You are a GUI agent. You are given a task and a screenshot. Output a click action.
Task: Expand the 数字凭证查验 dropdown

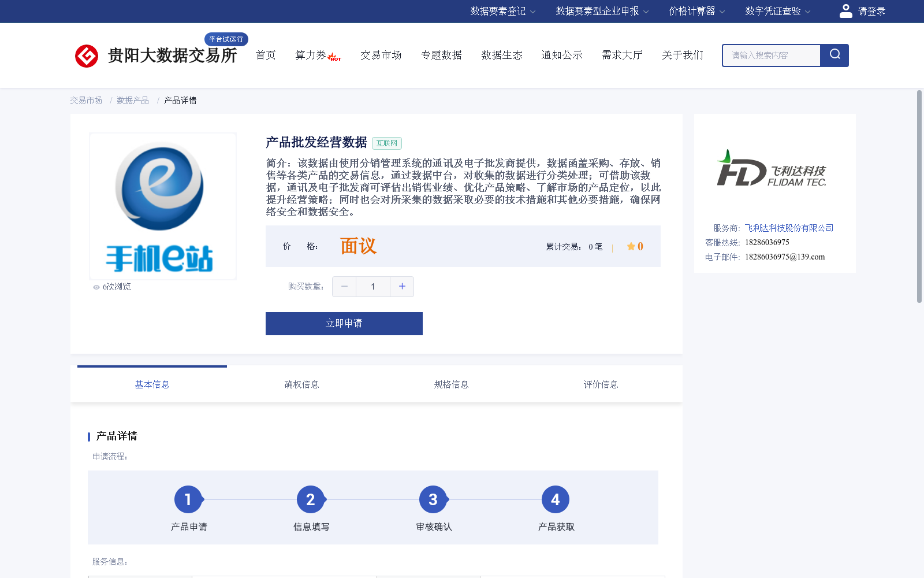[x=778, y=11]
